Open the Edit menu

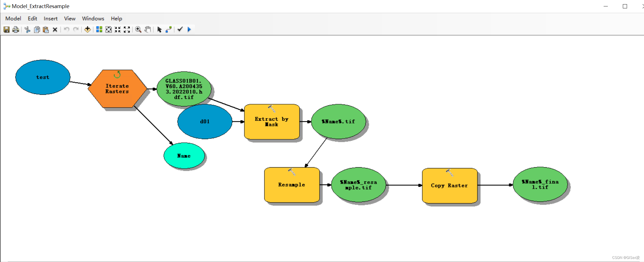(32, 19)
